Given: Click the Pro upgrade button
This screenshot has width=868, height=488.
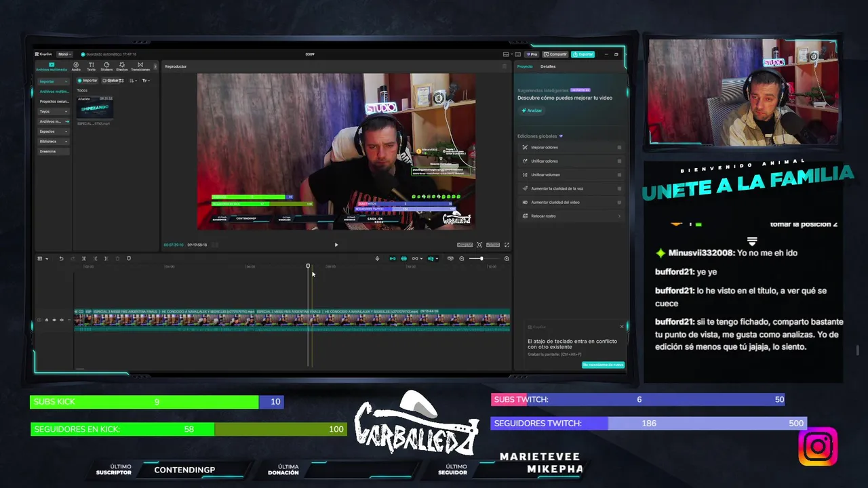Looking at the screenshot, I should click(532, 54).
